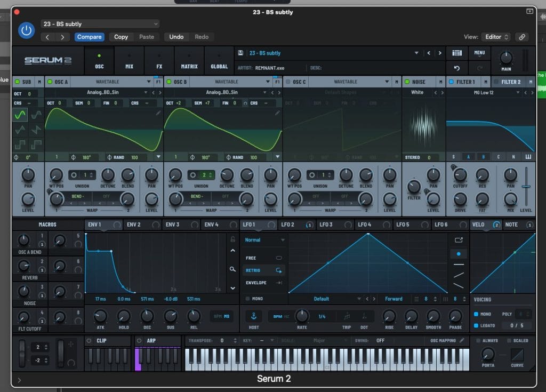This screenshot has height=392, width=546.
Task: Click the magnifier zoom icon in envelope
Action: (232, 269)
